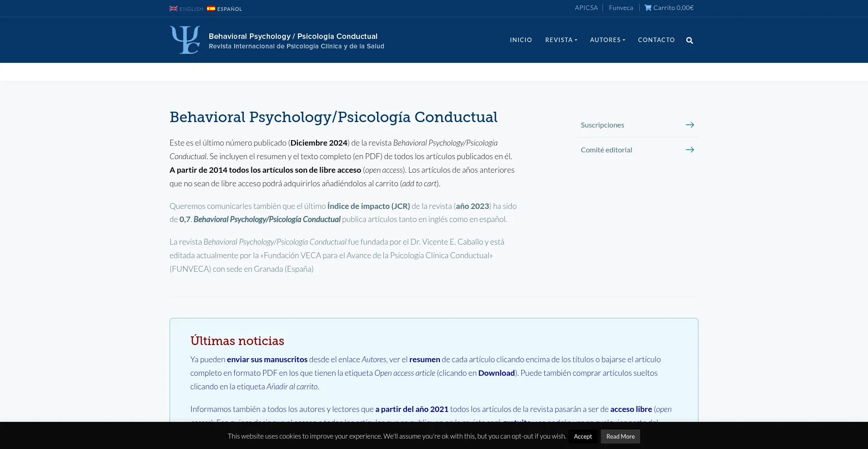This screenshot has height=449, width=868.
Task: Click arrow next to Comité editorial
Action: click(x=690, y=150)
